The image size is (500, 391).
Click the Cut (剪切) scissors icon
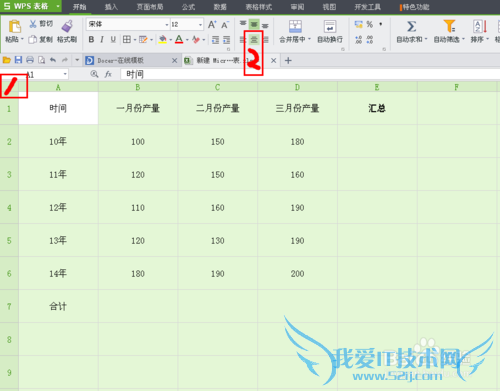point(33,24)
